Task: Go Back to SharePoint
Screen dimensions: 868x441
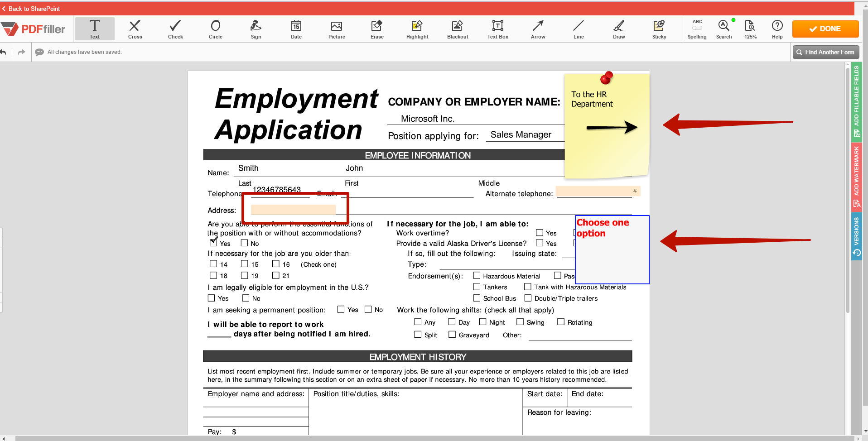Action: coord(31,9)
